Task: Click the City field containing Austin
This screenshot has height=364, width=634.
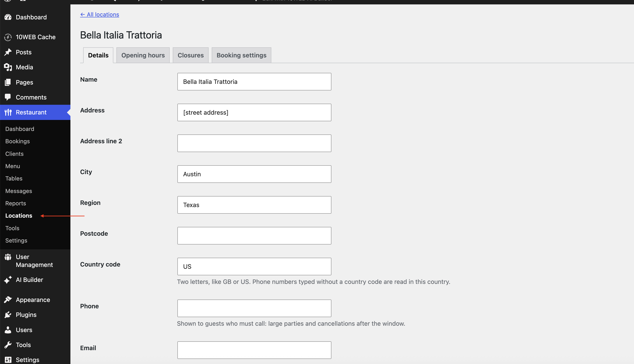Action: pyautogui.click(x=254, y=174)
